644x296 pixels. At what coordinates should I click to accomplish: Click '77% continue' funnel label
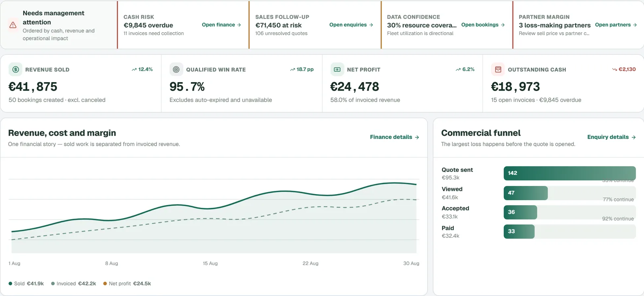618,199
